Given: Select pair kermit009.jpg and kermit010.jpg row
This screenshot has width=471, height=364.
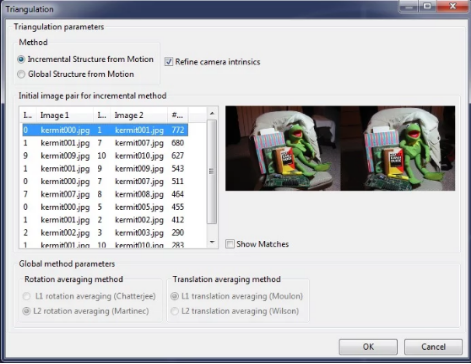Looking at the screenshot, I should (x=105, y=156).
